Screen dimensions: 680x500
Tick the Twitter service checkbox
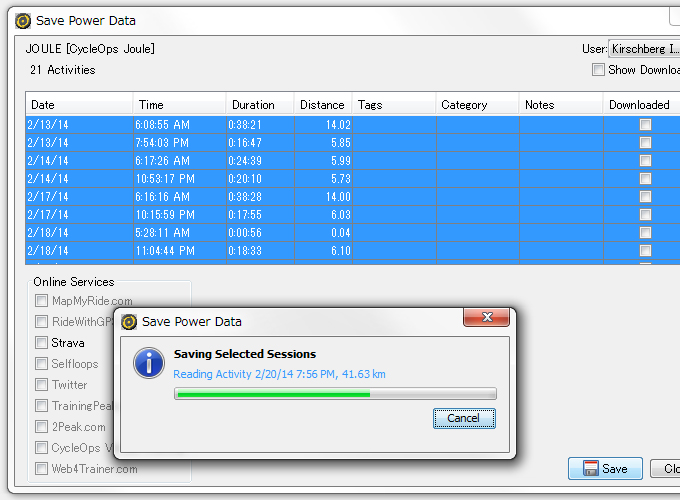[x=42, y=385]
